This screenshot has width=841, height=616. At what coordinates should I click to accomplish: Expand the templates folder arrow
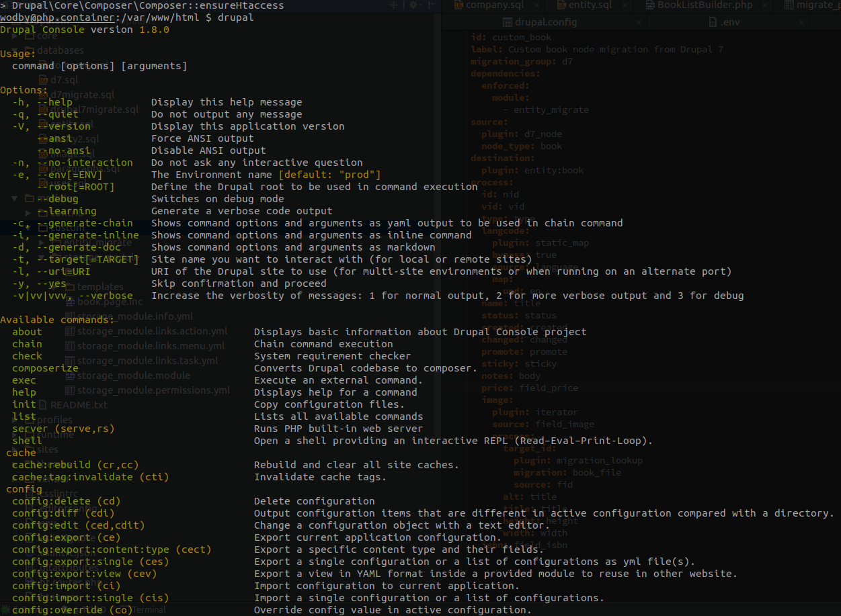coord(56,287)
